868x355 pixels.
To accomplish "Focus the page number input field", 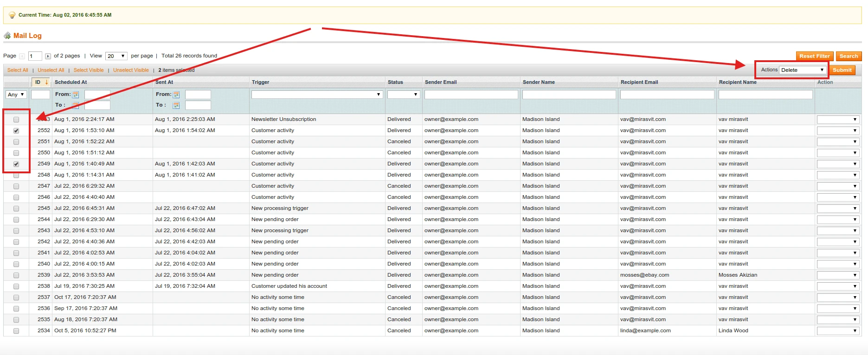I will pos(35,56).
